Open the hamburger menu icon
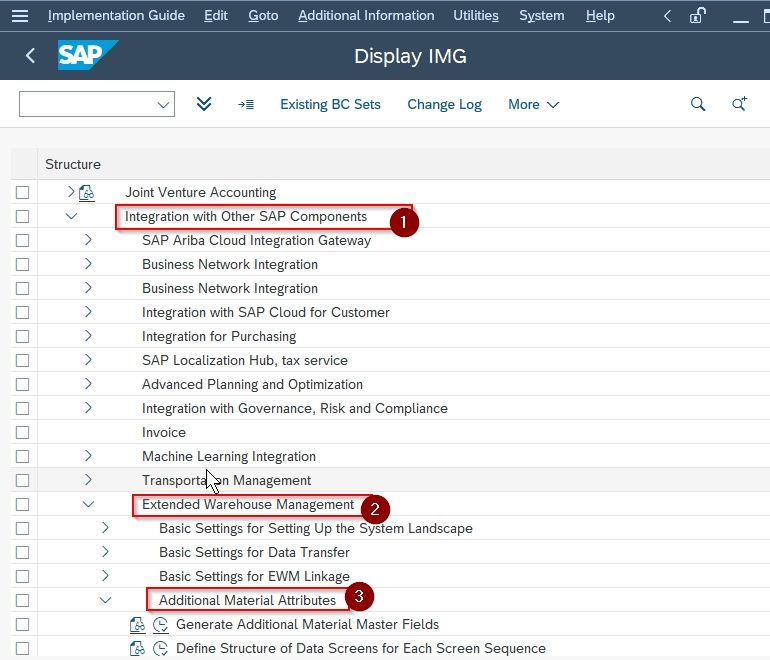The height and width of the screenshot is (660, 770). [20, 16]
